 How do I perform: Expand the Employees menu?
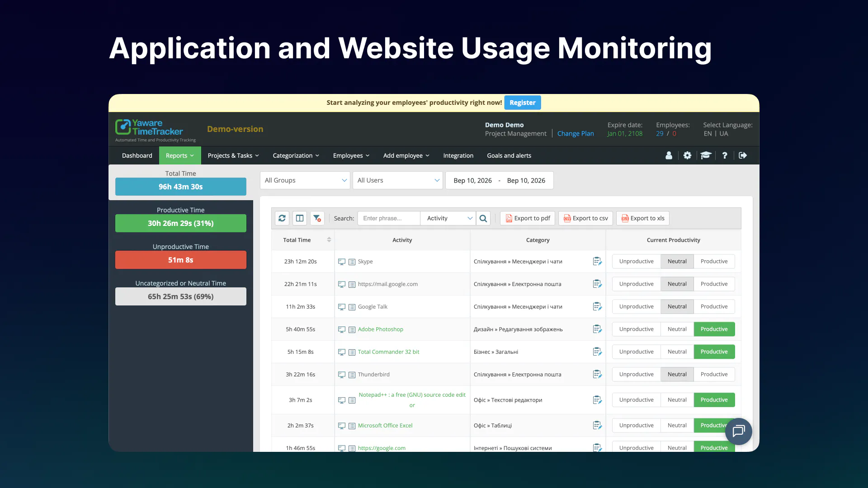[351, 155]
